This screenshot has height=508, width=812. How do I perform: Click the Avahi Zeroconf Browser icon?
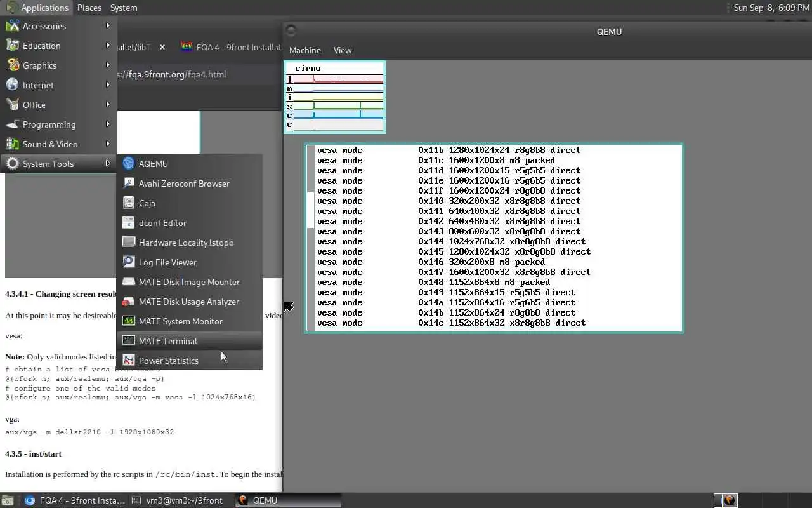(x=129, y=184)
